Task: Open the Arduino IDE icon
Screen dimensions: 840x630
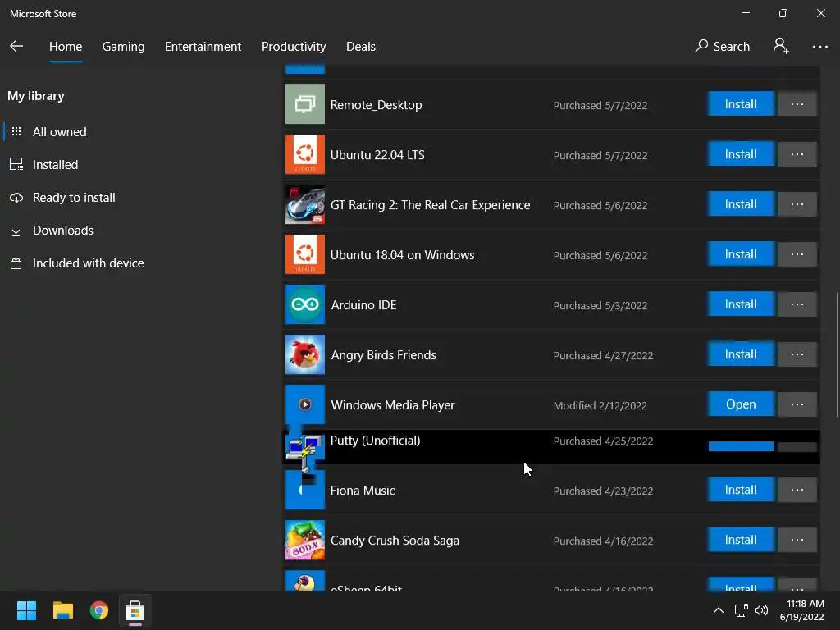Action: click(305, 304)
